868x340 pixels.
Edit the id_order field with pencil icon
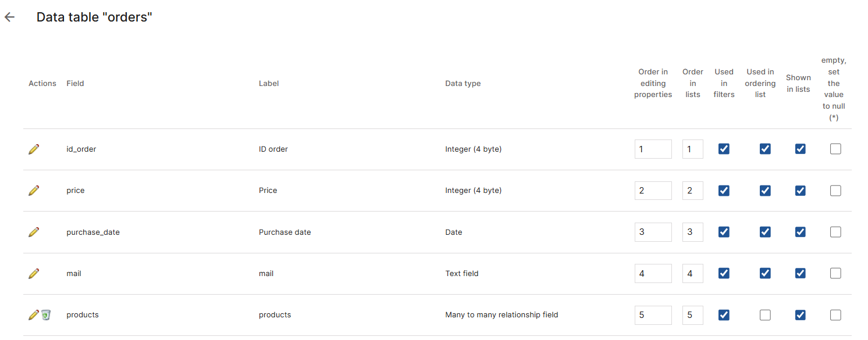34,149
